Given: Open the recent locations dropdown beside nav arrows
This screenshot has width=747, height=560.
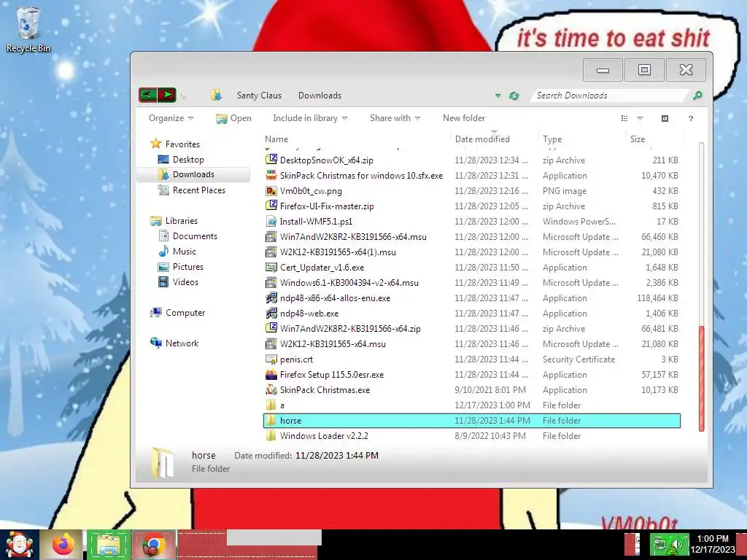Looking at the screenshot, I should coord(184,96).
